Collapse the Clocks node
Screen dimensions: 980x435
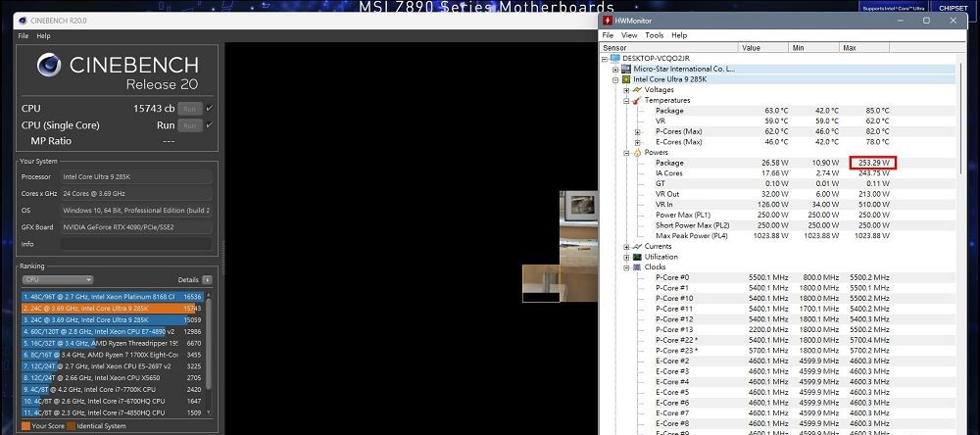click(x=626, y=267)
